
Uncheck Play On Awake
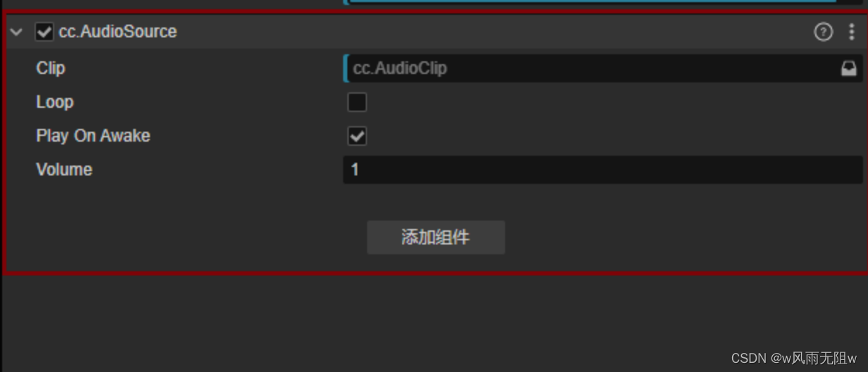pyautogui.click(x=357, y=136)
